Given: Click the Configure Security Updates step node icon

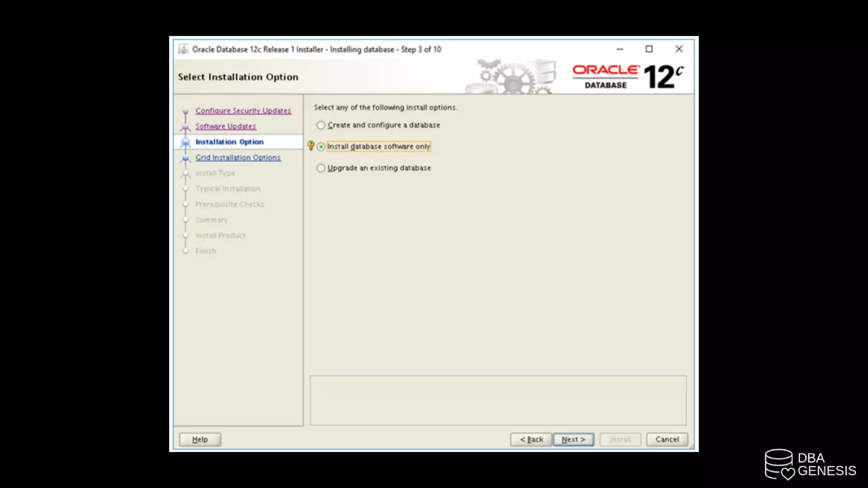Looking at the screenshot, I should 185,112.
